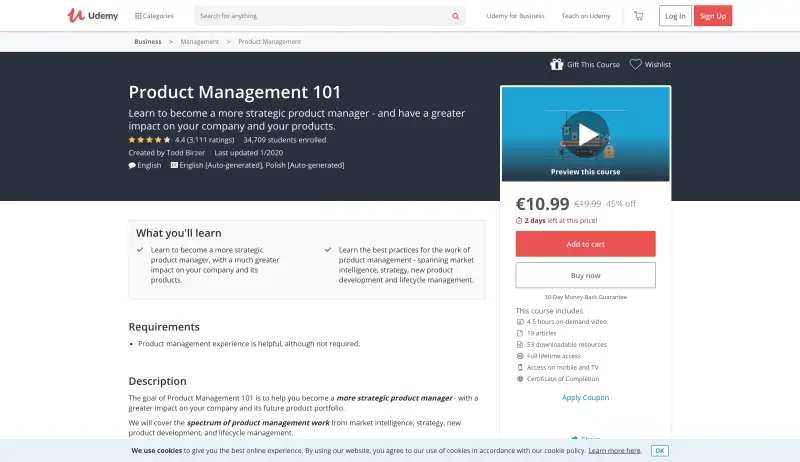Click the downloadable resources icon
800x462 pixels.
click(520, 345)
